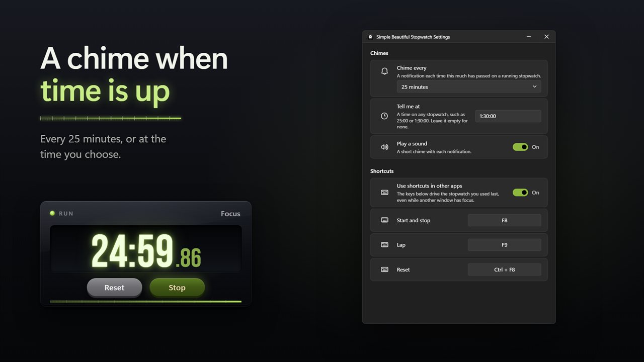
Task: Open the 25 minutes chime interval dropdown
Action: (469, 86)
